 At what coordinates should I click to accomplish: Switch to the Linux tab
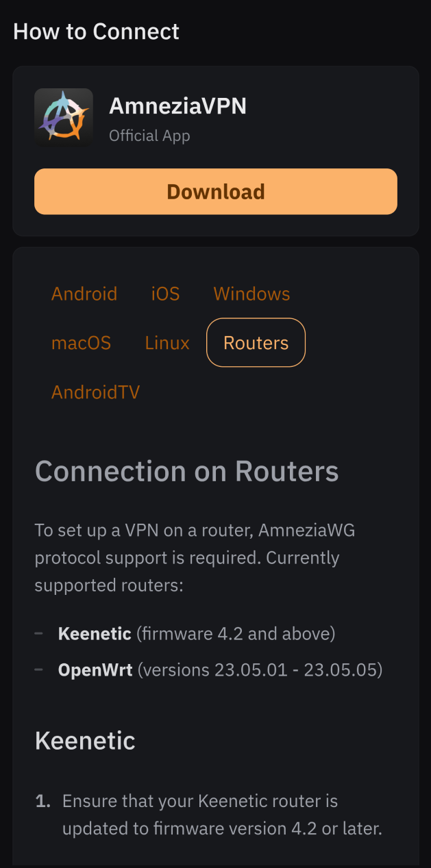pos(167,343)
